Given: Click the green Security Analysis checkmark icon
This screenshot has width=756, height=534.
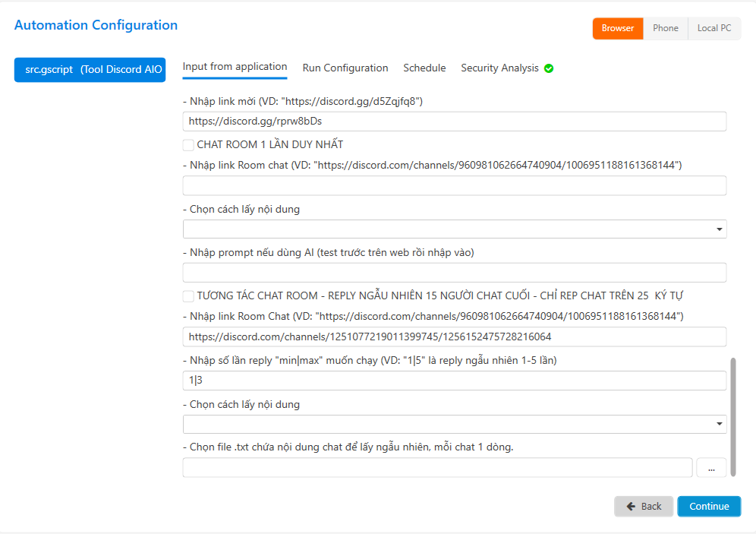Looking at the screenshot, I should pyautogui.click(x=549, y=68).
